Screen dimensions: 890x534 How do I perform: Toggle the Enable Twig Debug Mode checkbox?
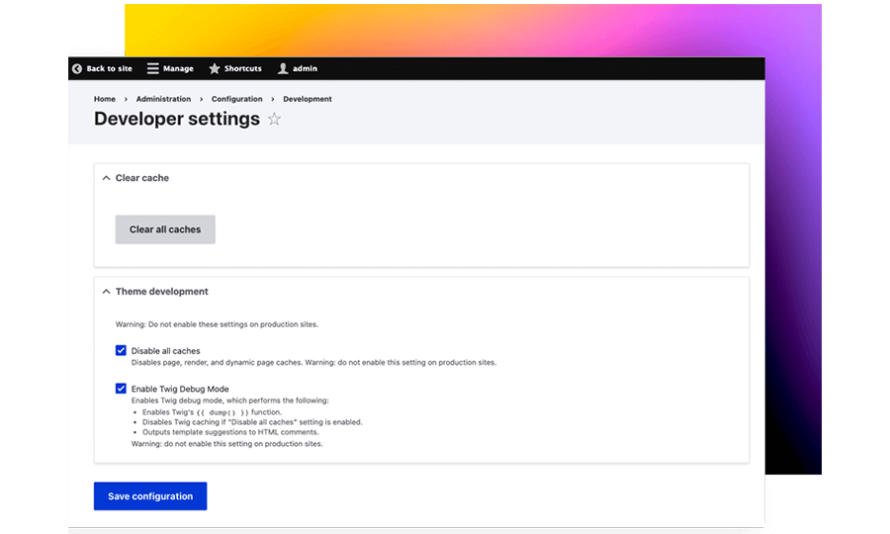pyautogui.click(x=121, y=388)
